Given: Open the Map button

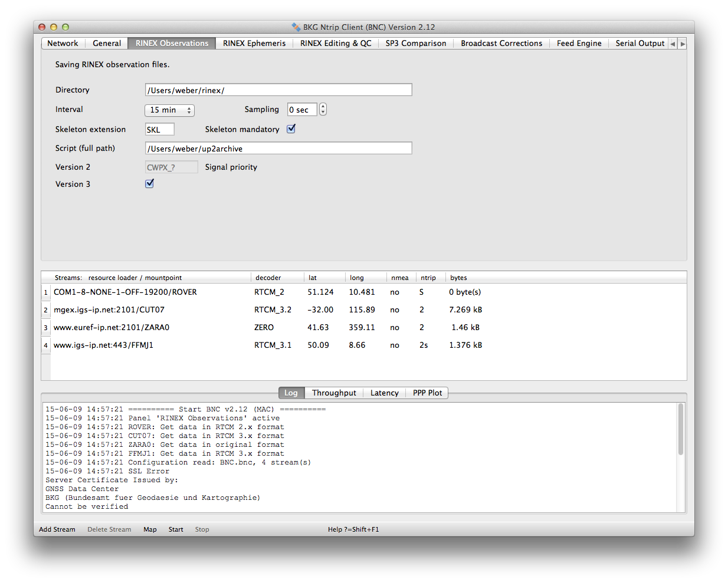Looking at the screenshot, I should pos(150,529).
